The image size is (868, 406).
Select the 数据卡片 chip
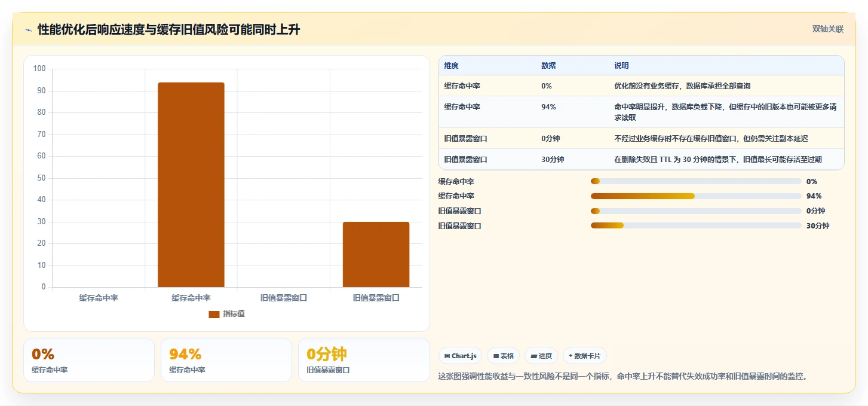click(585, 356)
